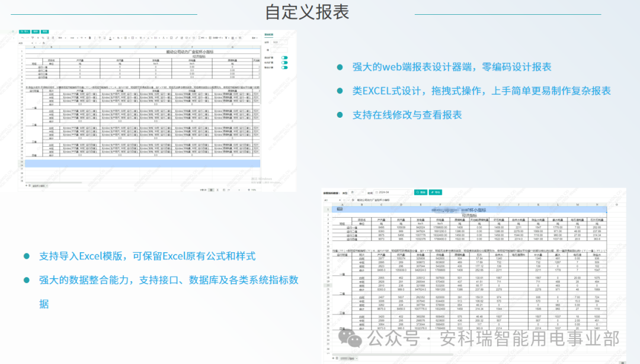Click the filter funnel icon in designer toolbar

pos(226,38)
